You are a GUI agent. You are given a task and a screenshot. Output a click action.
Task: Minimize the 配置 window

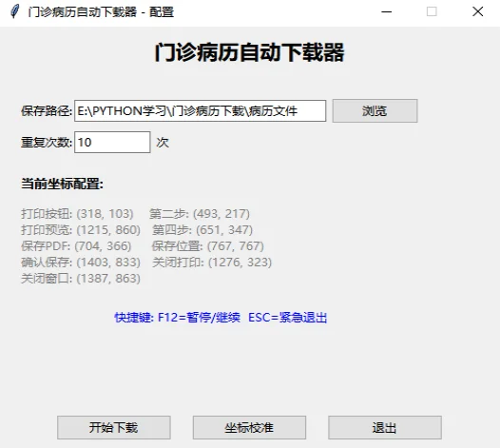(x=386, y=11)
